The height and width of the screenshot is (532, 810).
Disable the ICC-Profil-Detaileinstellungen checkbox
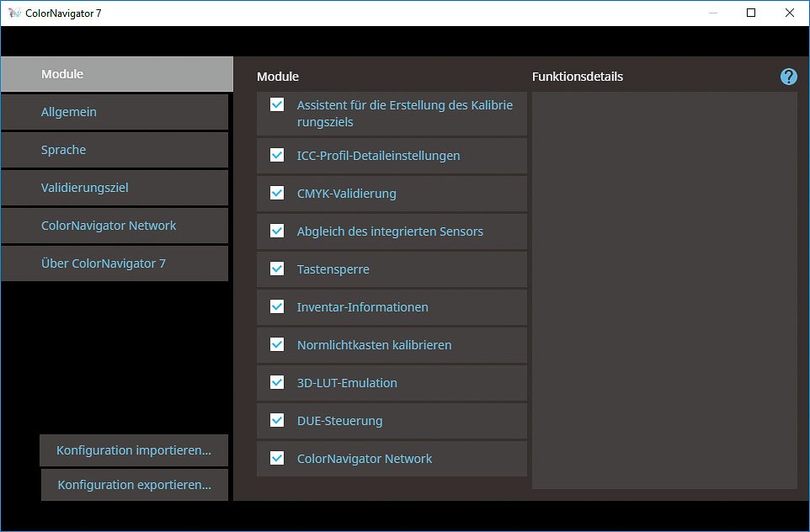pyautogui.click(x=277, y=155)
